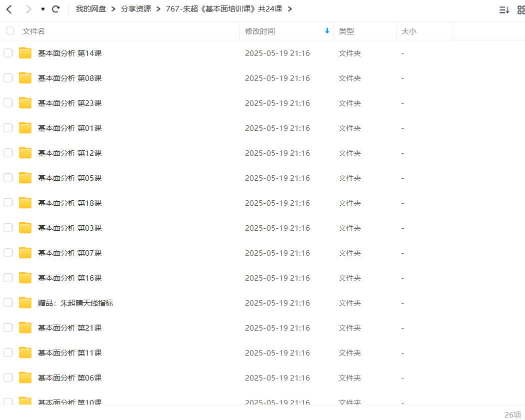Select folder name 基本面分析 第21课
Image resolution: width=525 pixels, height=420 pixels.
coord(69,328)
